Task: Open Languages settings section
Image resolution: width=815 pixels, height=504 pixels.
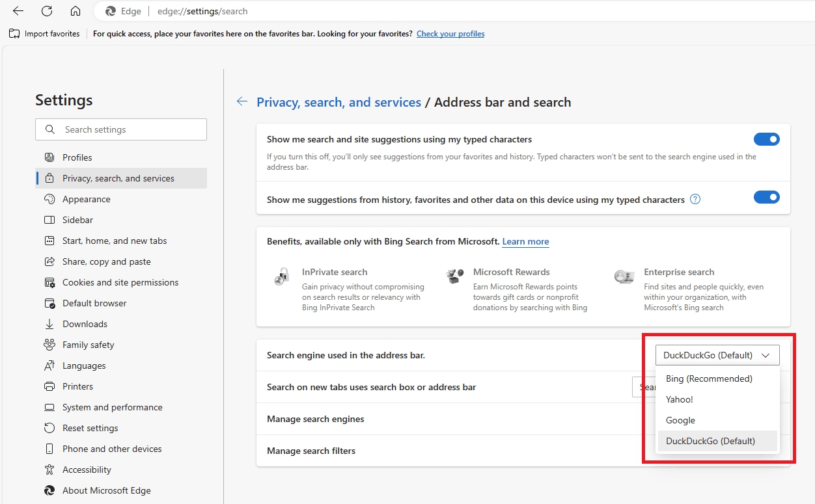Action: [121, 365]
